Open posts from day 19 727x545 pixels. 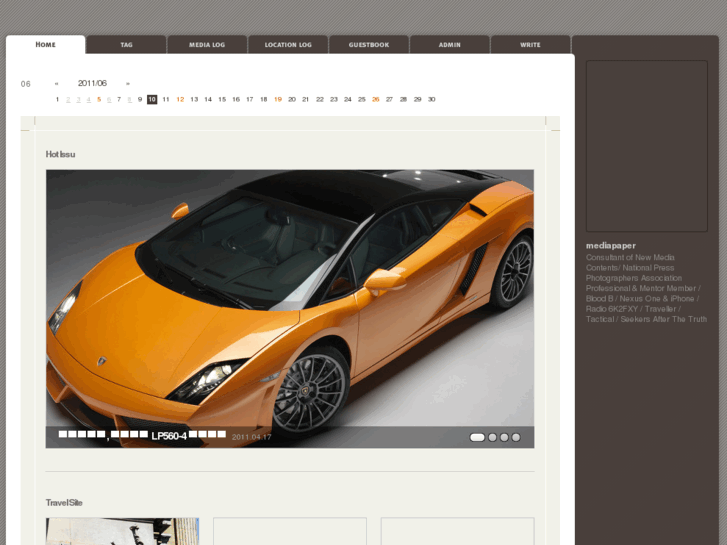(278, 99)
